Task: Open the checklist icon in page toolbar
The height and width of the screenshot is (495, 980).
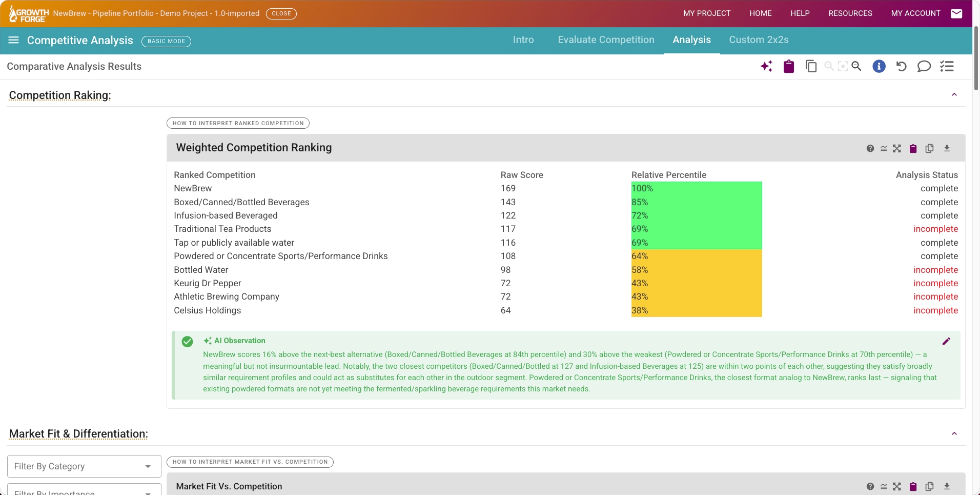Action: tap(947, 66)
